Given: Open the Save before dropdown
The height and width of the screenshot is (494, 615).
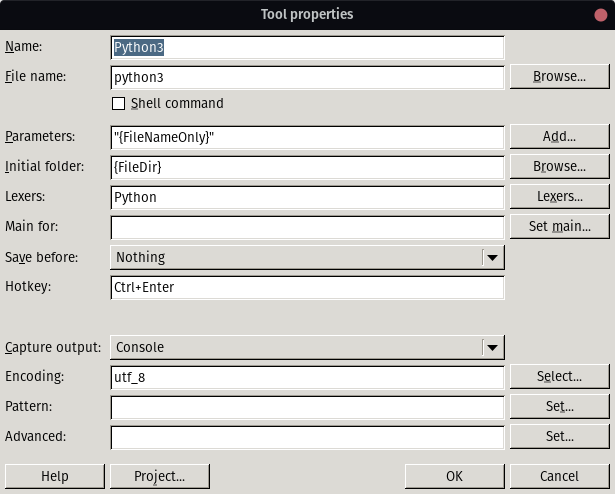Looking at the screenshot, I should (307, 257).
